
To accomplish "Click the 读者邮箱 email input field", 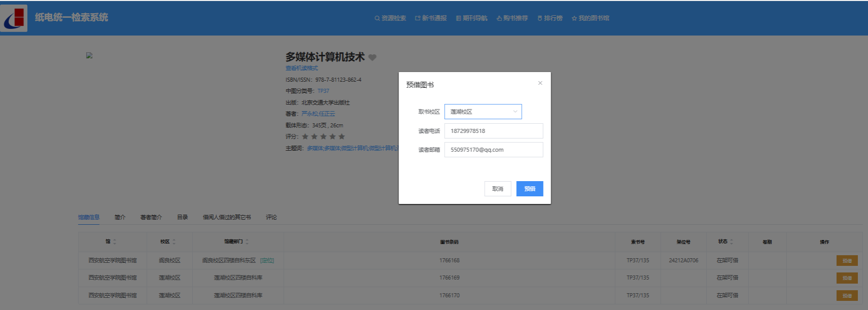I will click(x=493, y=150).
